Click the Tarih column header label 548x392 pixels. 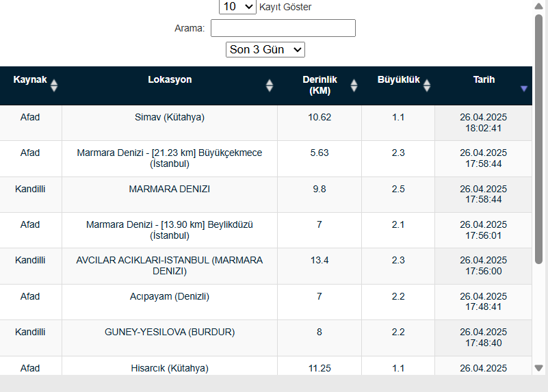484,79
